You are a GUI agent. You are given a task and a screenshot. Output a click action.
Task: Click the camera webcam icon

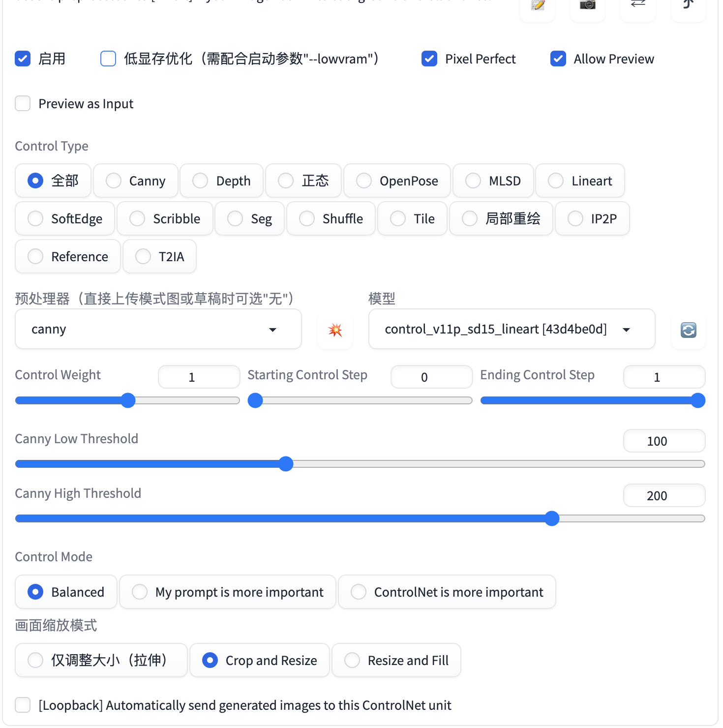coord(588,6)
